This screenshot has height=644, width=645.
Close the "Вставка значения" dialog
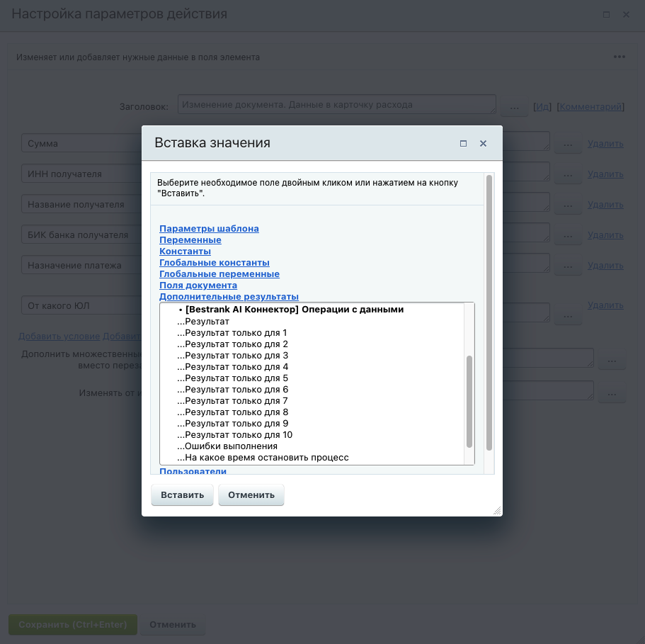(483, 143)
